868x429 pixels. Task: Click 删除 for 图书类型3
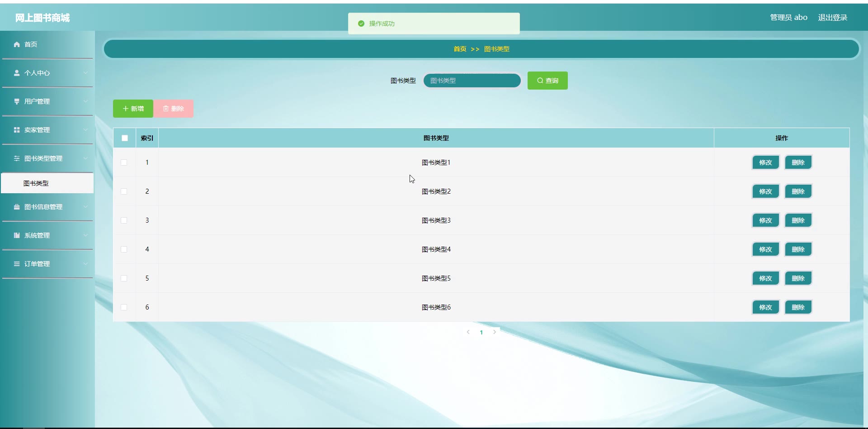(798, 220)
